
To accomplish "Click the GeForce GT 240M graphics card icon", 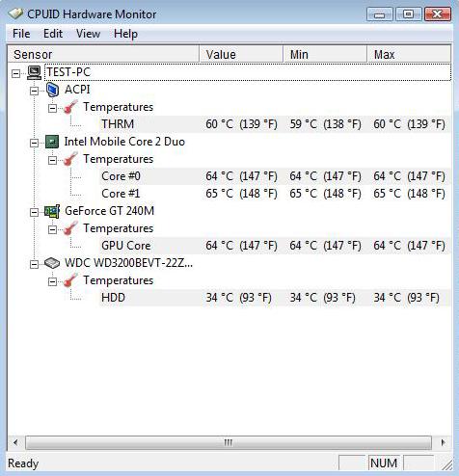I will point(52,211).
